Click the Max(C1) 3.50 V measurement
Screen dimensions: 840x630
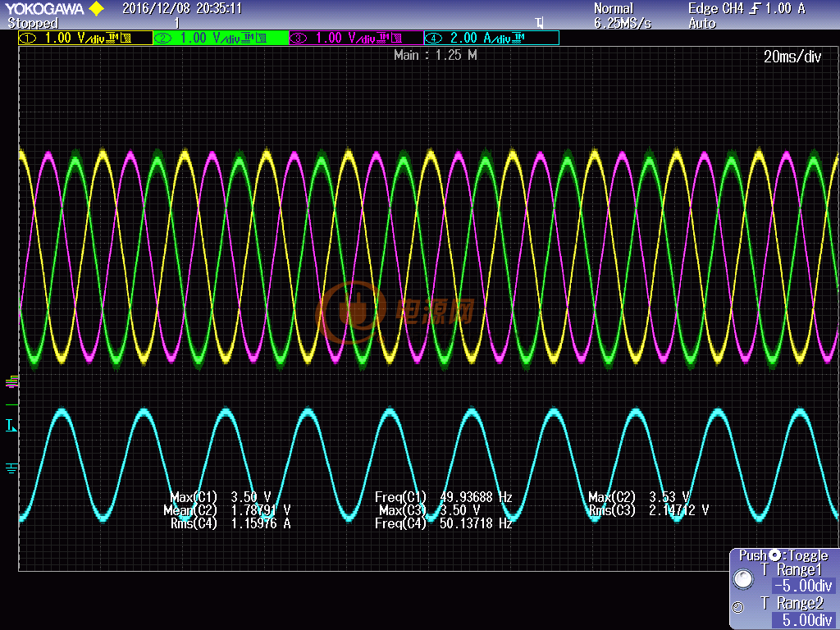click(220, 497)
